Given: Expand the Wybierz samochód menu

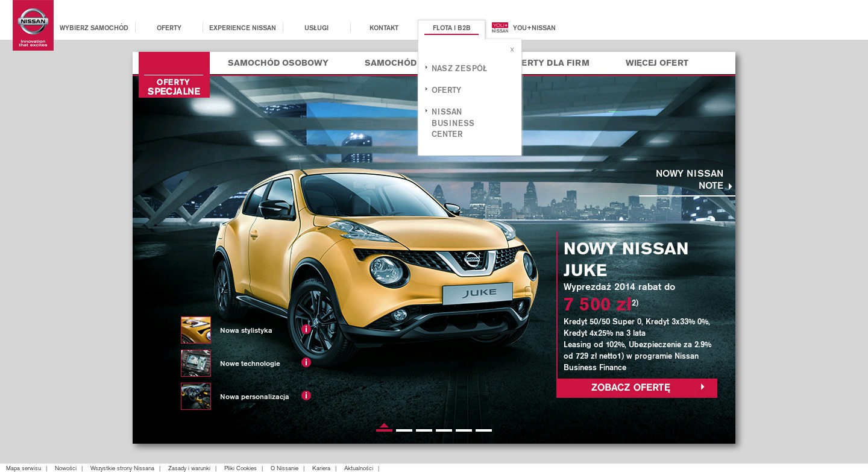Looking at the screenshot, I should point(94,28).
